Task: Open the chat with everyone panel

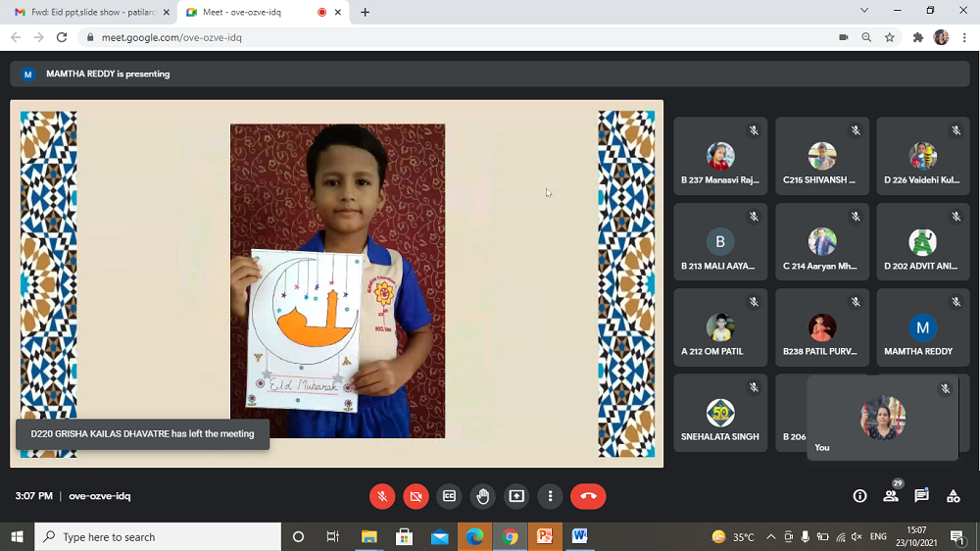Action: pyautogui.click(x=921, y=496)
